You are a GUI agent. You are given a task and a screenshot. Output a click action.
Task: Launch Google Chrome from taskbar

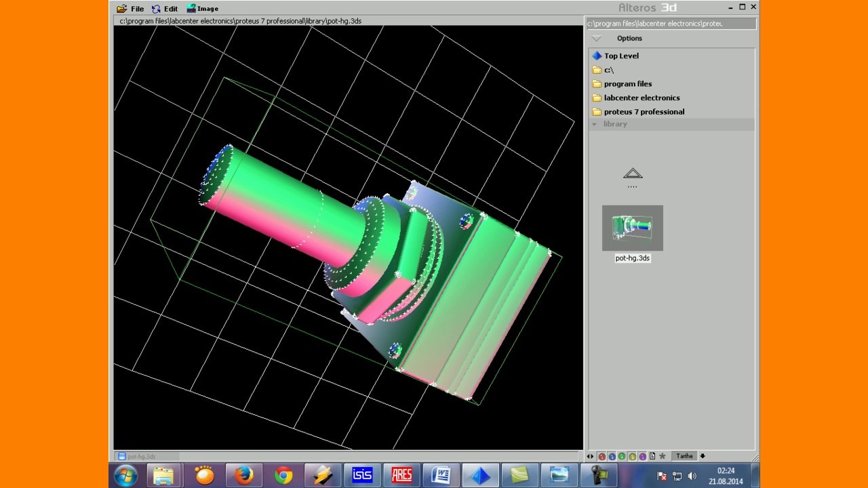283,476
